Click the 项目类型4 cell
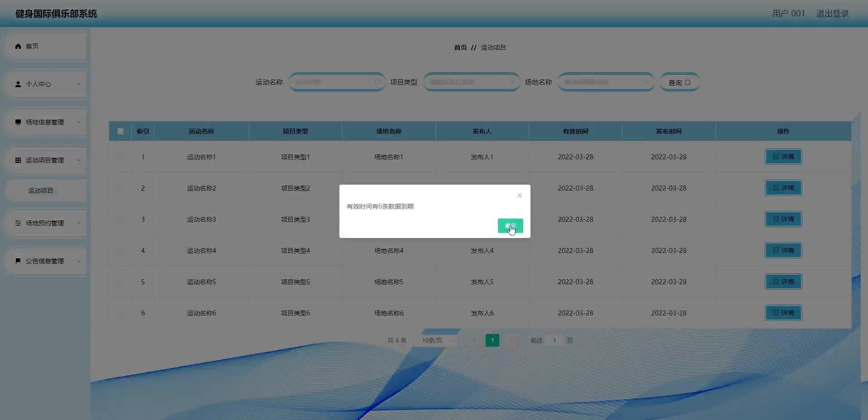Viewport: 868px width, 420px height. point(295,251)
